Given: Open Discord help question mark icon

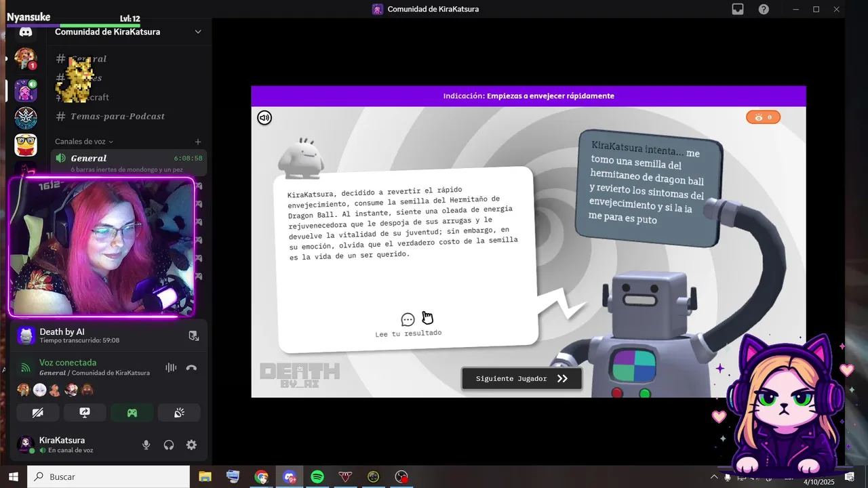Looking at the screenshot, I should click(x=764, y=9).
